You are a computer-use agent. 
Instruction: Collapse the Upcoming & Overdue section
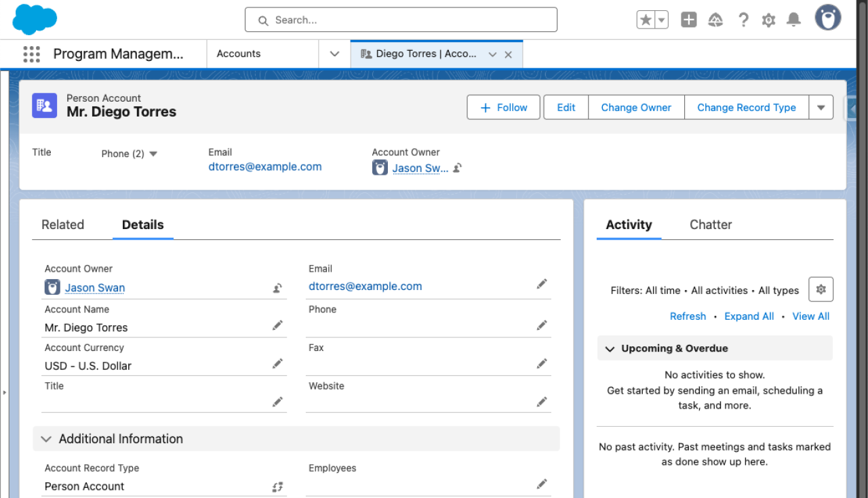point(609,348)
